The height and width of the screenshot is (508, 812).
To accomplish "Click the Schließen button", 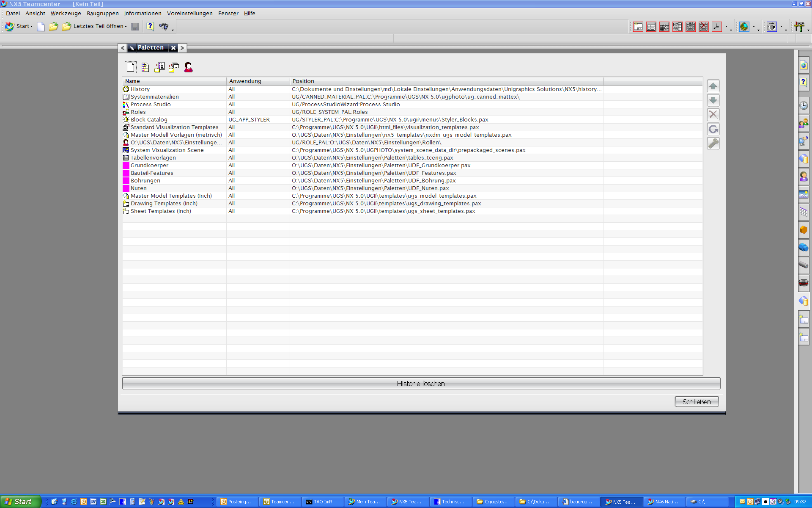I will [x=697, y=402].
